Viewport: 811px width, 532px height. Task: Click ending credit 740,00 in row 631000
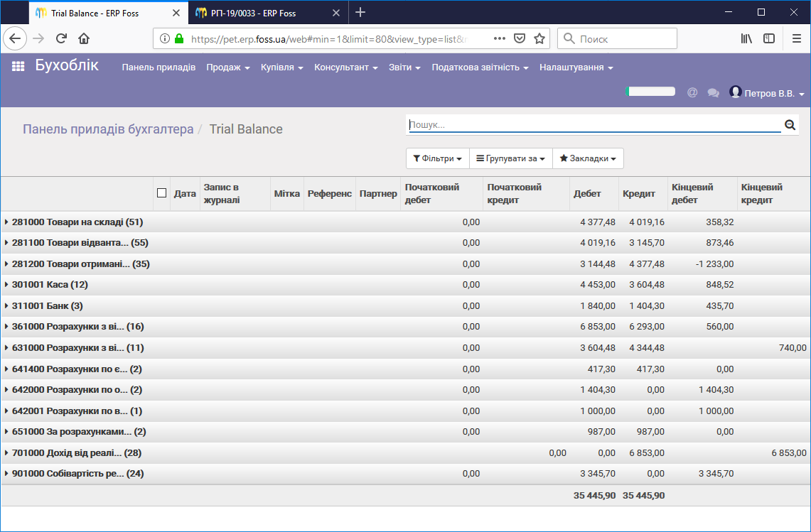pos(793,347)
